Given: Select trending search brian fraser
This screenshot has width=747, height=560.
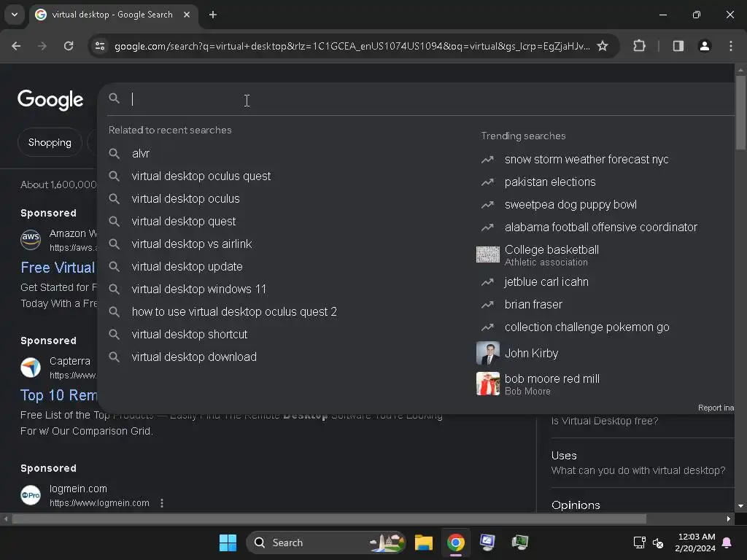Looking at the screenshot, I should click(533, 304).
